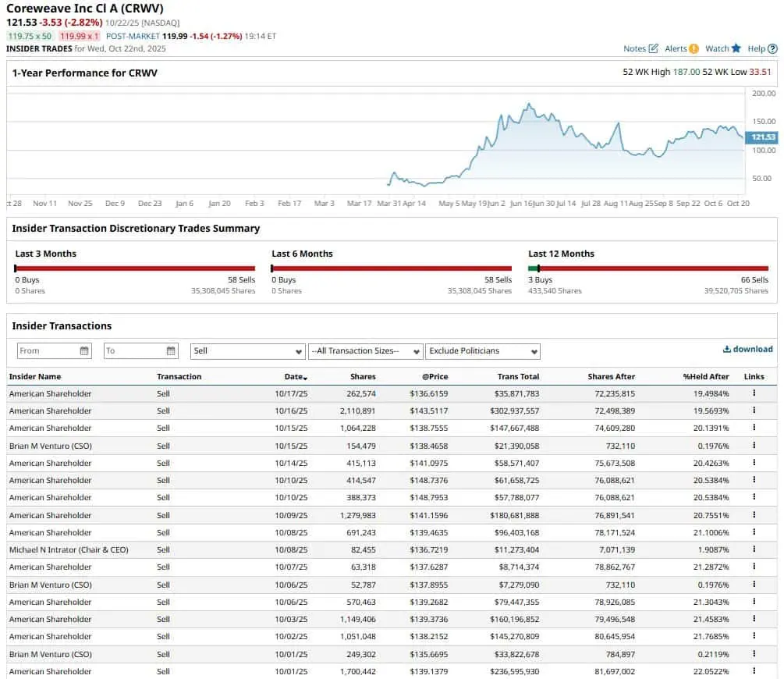
Task: Open the To date calendar picker icon
Action: (170, 350)
